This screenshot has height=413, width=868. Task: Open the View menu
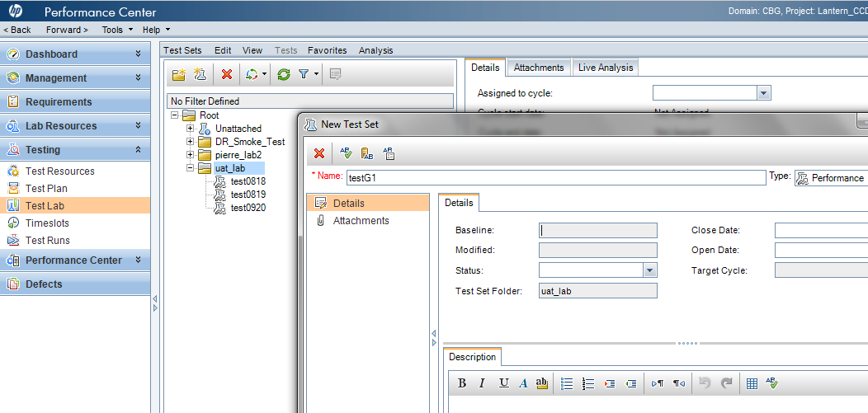[x=252, y=50]
